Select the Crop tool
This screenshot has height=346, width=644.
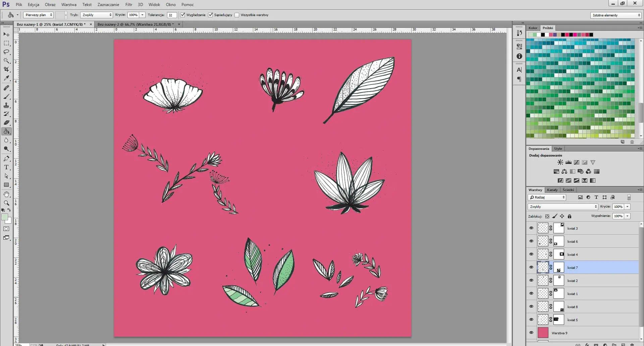[6, 69]
